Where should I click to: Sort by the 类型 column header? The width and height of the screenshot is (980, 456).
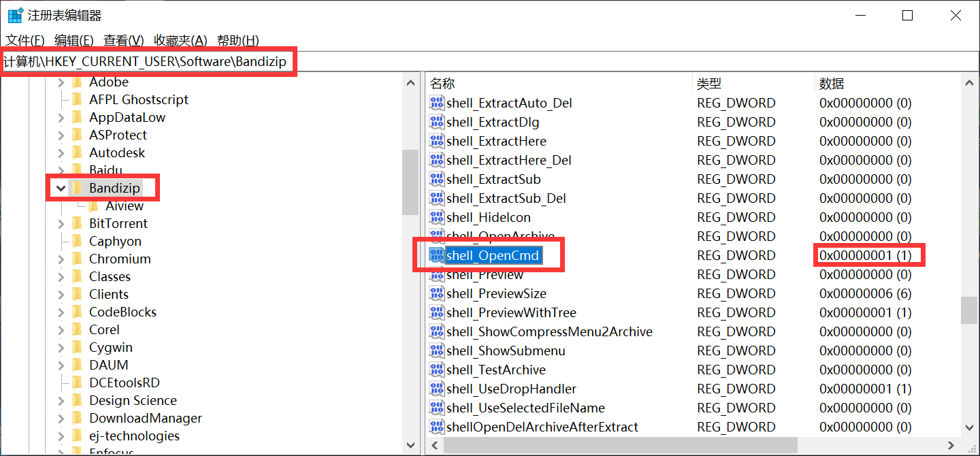(x=753, y=84)
